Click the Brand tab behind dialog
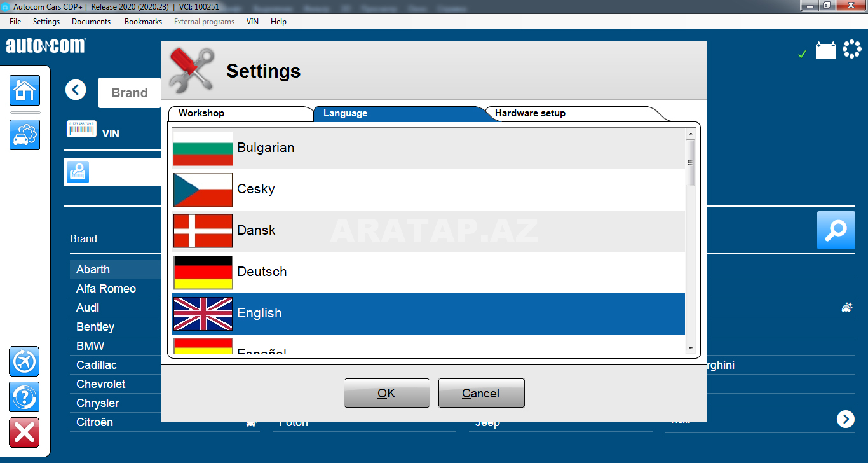 point(130,93)
